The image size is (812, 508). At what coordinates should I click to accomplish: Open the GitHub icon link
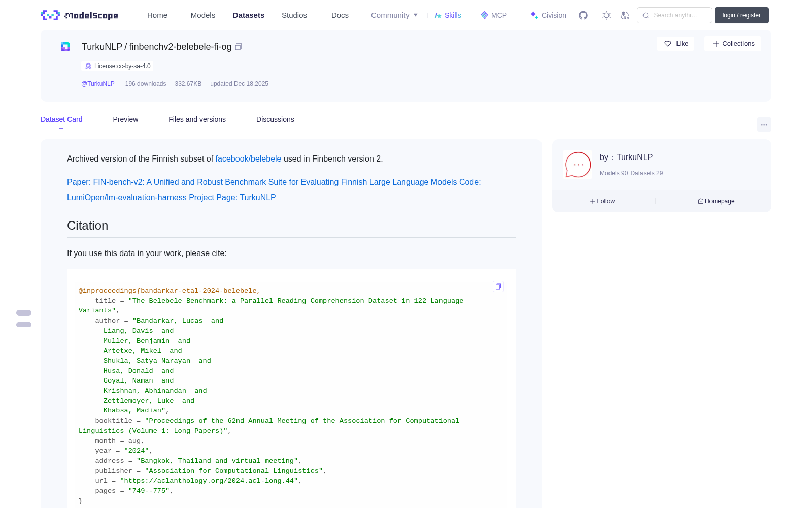583,15
